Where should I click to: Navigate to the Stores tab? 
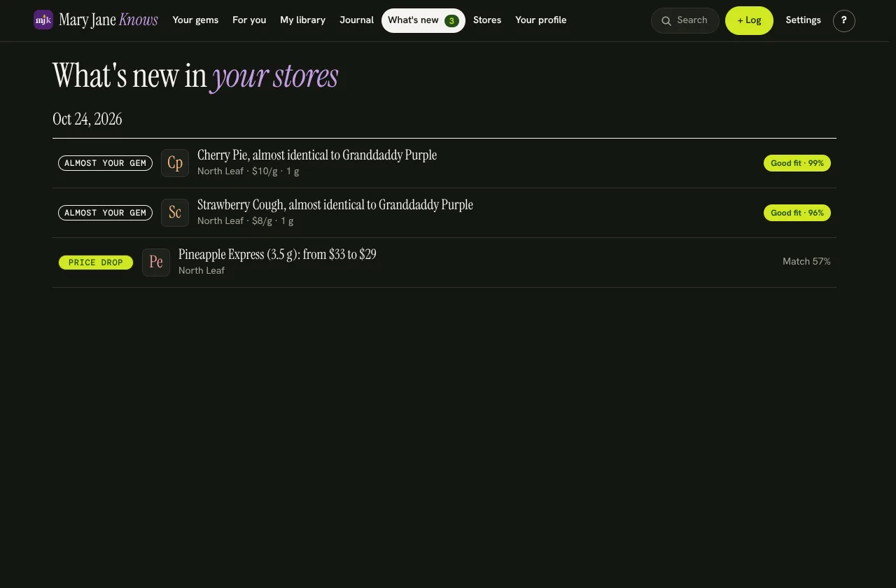(x=487, y=20)
